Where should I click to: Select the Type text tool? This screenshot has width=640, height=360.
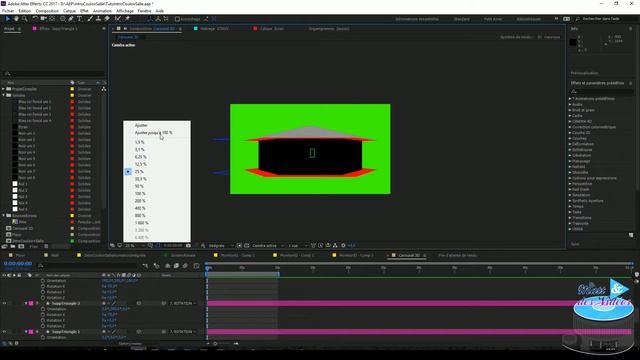(79, 19)
